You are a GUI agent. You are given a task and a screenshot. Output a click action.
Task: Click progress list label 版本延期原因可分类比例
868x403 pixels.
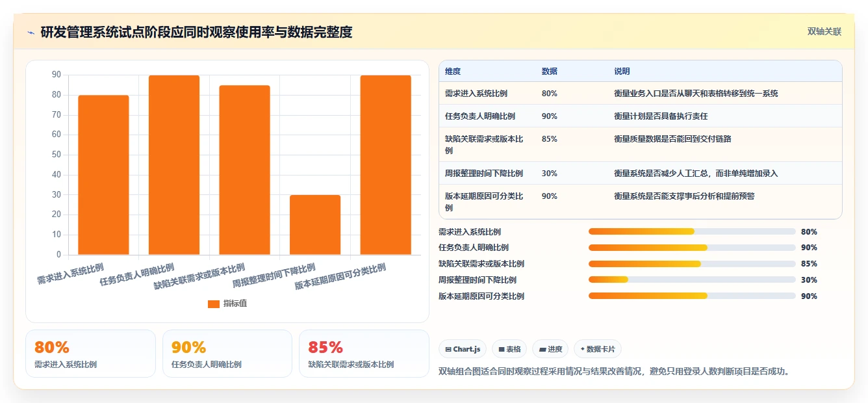coord(481,296)
